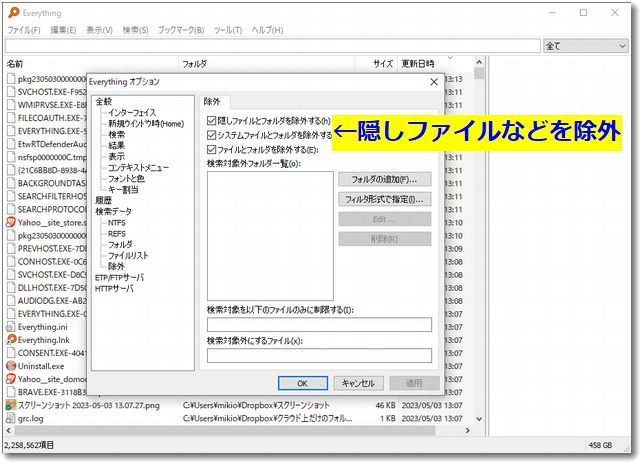The width and height of the screenshot is (640, 462).
Task: Select ファイルリスト in options tree
Action: click(128, 255)
